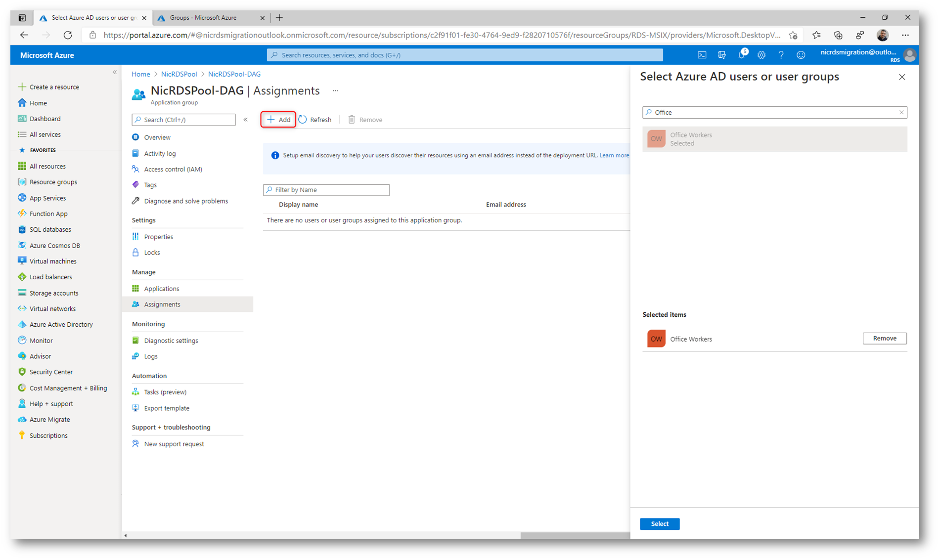
Task: Collapse the left portal sidebar
Action: tap(115, 72)
